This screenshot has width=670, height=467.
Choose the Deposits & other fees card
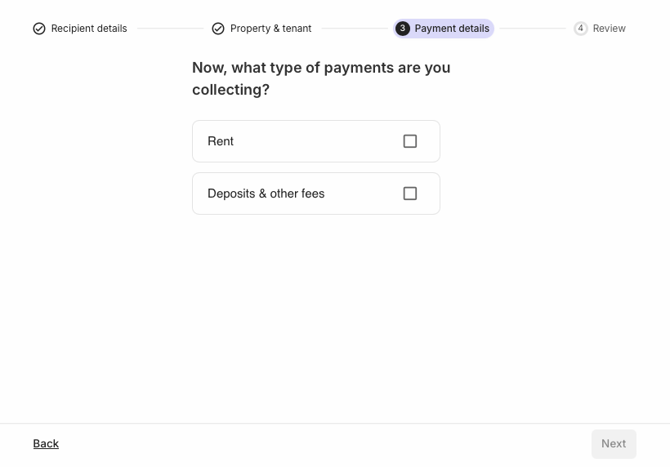click(x=316, y=194)
